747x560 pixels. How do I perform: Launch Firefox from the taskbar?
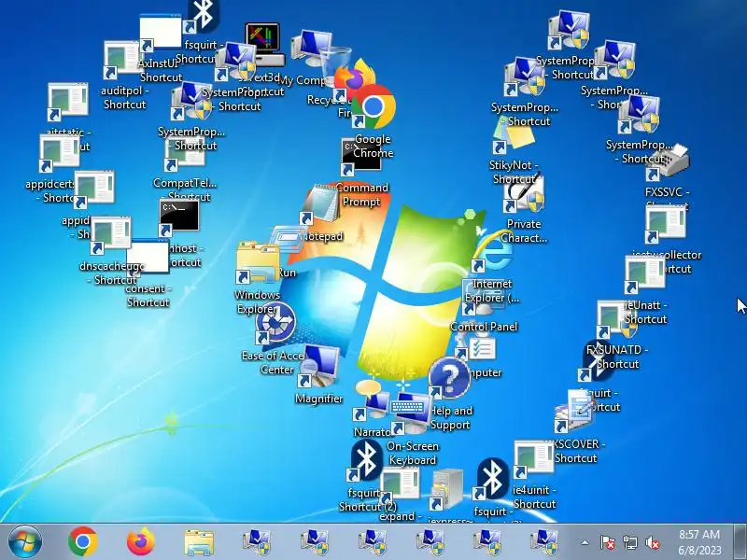point(141,542)
